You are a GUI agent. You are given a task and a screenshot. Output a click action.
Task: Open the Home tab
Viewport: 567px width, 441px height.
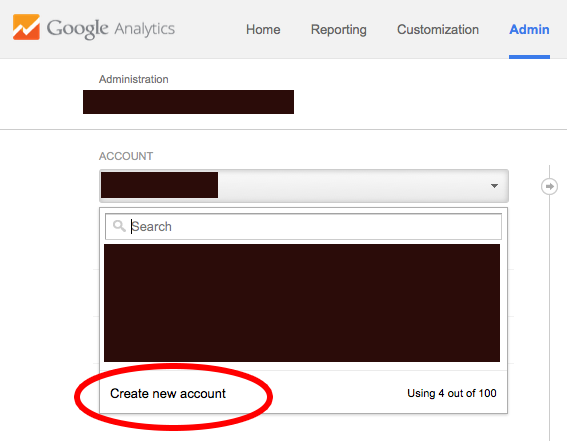[x=263, y=29]
